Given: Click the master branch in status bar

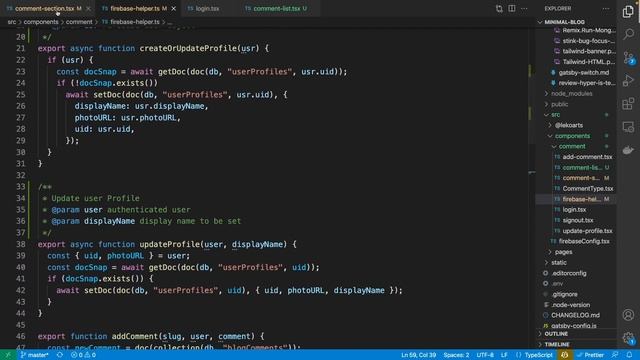Looking at the screenshot, I should [34, 355].
